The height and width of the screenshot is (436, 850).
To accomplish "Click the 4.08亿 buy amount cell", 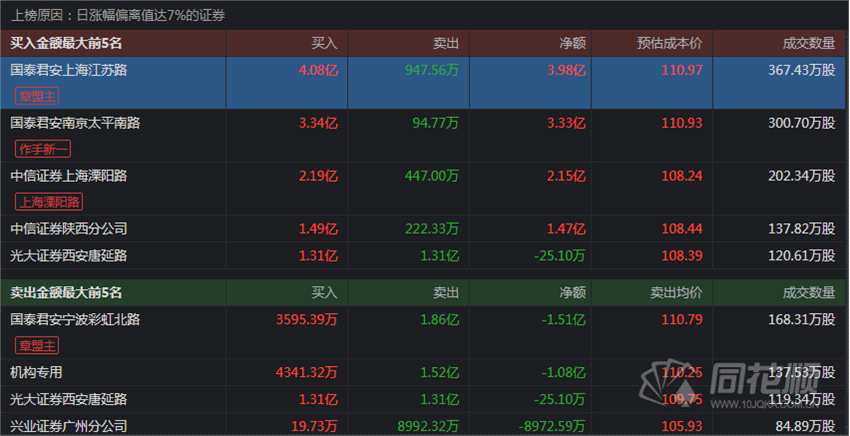I will 318,71.
